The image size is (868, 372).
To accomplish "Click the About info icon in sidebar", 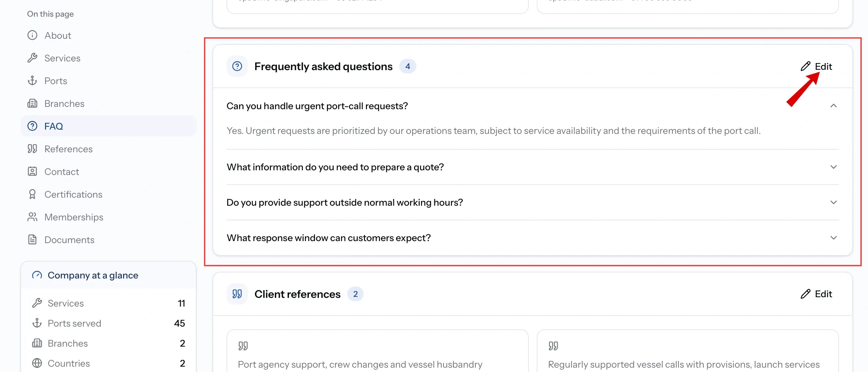I will click(32, 35).
